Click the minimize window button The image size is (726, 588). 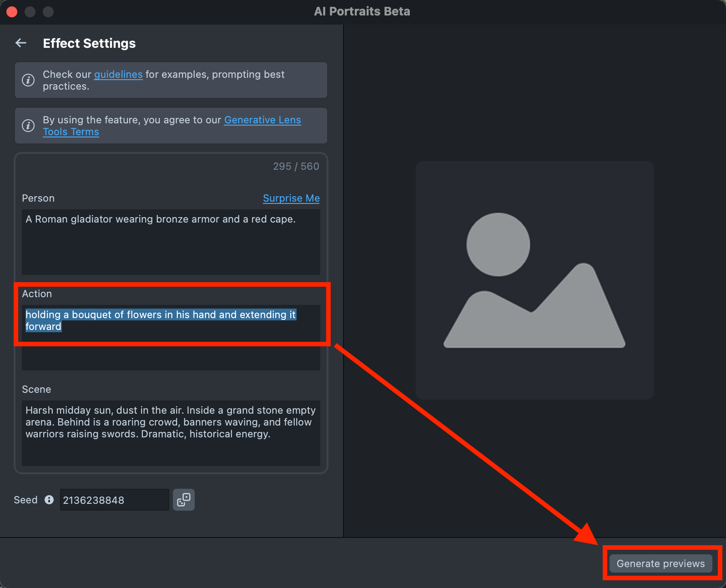(30, 12)
